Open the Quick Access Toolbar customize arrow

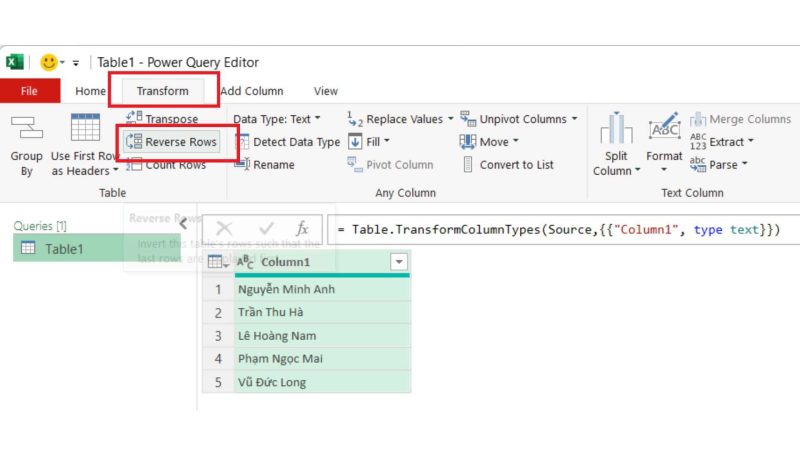[76, 63]
